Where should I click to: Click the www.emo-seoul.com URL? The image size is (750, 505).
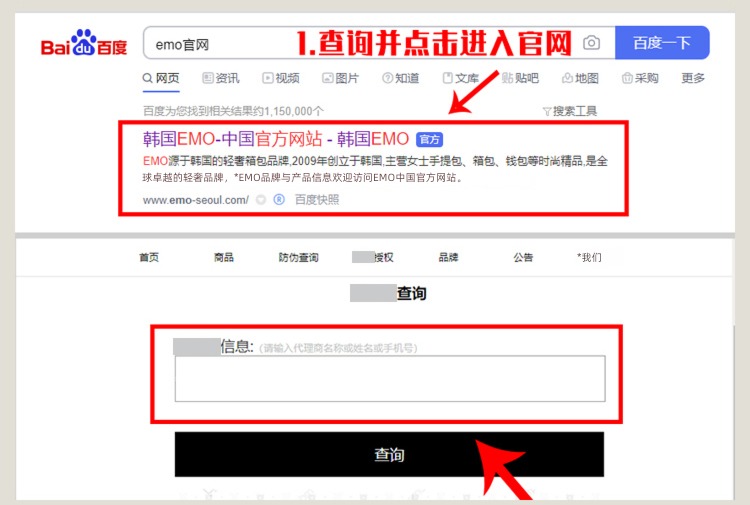195,199
